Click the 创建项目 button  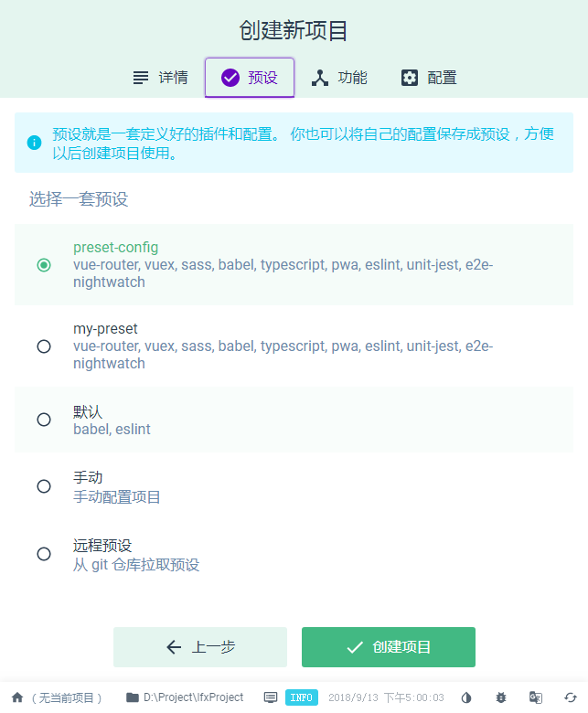tap(389, 647)
